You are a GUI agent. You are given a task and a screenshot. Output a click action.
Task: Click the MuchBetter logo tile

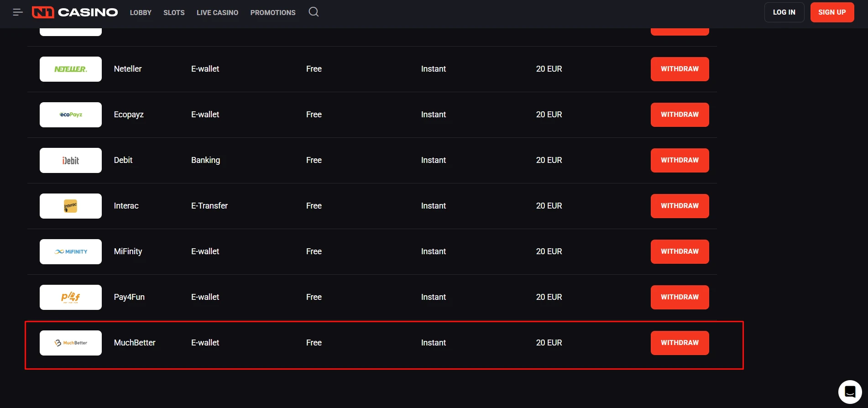[71, 343]
